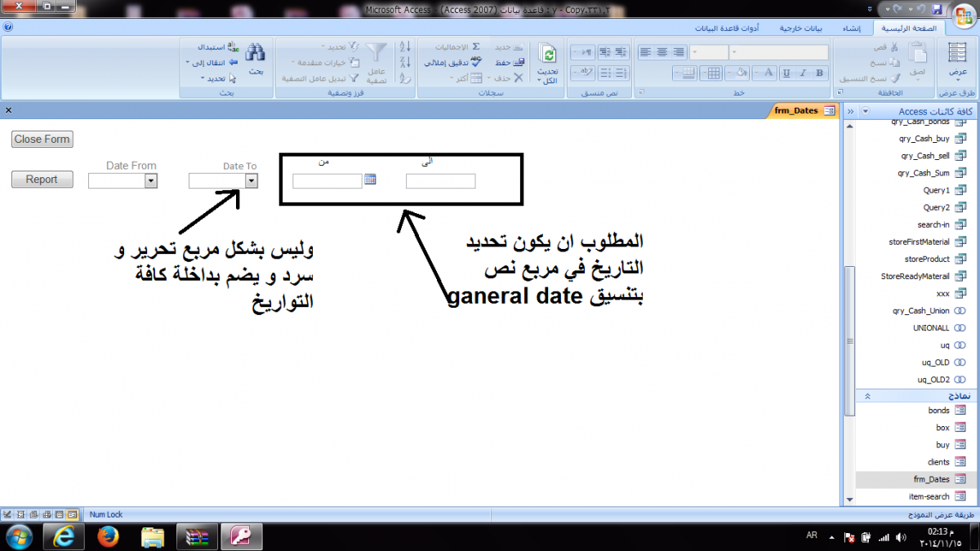Open the calendar date picker icon
This screenshot has height=551, width=980.
(370, 180)
